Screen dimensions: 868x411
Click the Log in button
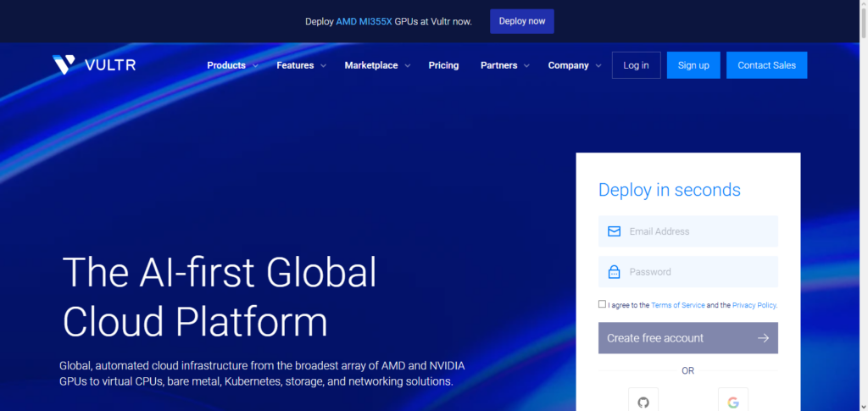(636, 65)
